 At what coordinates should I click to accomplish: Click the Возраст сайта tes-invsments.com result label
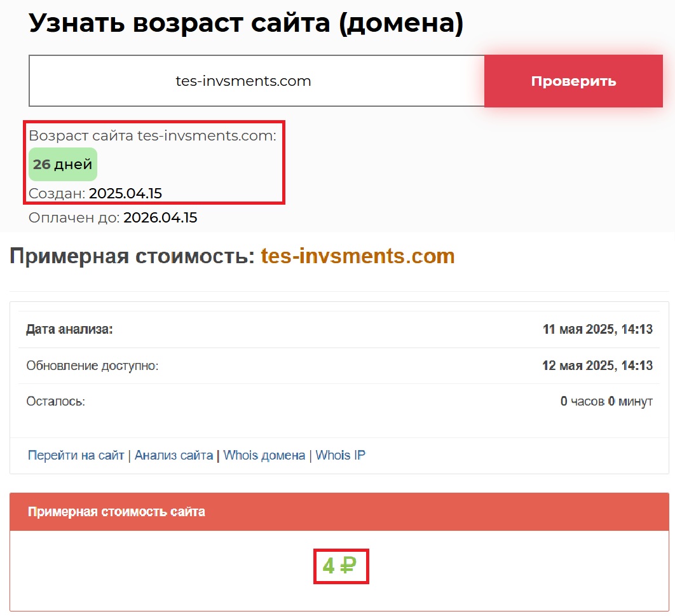153,135
